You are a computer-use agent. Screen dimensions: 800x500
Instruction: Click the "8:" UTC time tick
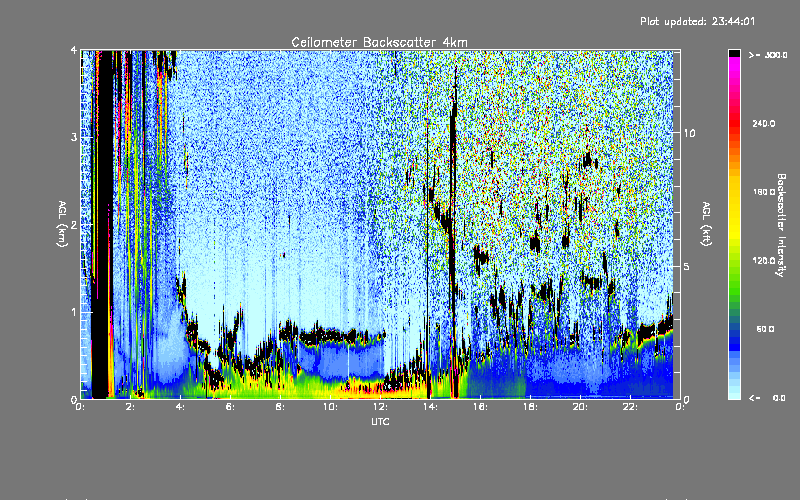(x=281, y=407)
